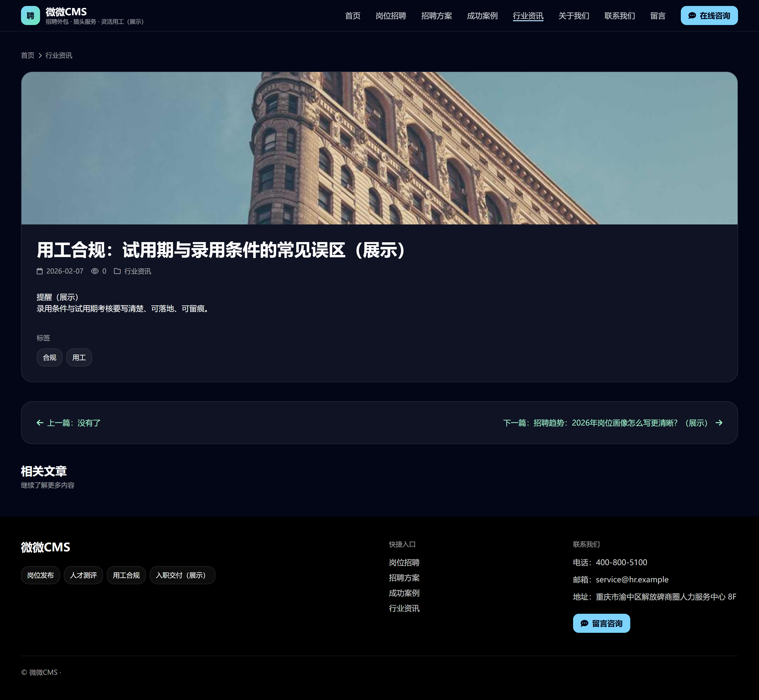Click the eye view-count icon
Screen dimensions: 759x700
pyautogui.click(x=95, y=271)
